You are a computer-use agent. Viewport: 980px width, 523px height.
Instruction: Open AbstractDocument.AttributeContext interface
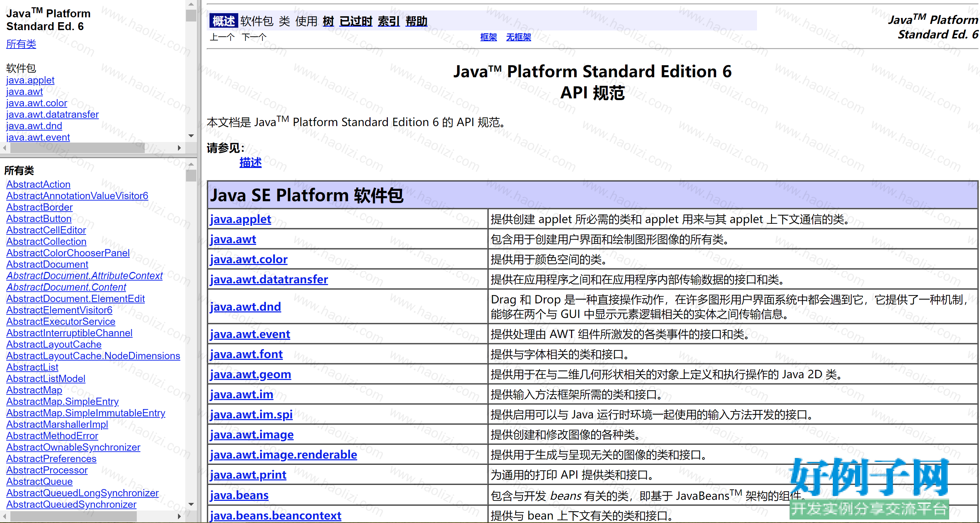[84, 276]
